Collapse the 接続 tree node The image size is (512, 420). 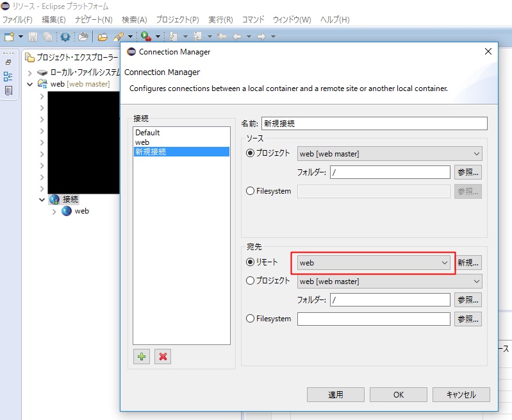click(x=42, y=199)
